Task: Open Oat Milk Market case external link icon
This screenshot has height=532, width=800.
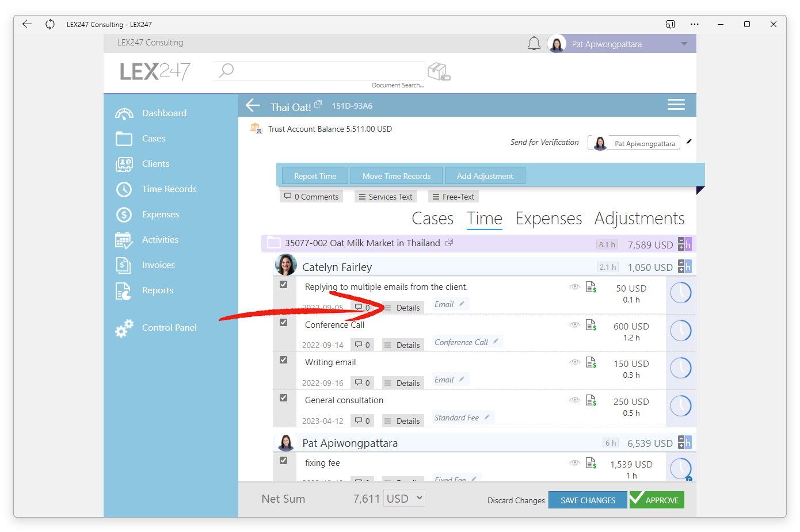Action: point(449,243)
